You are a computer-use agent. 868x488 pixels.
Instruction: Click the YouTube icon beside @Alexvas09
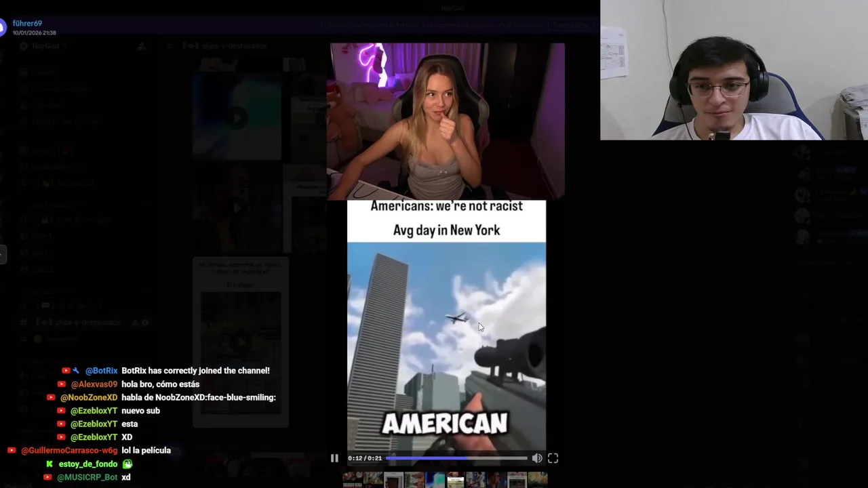61,384
